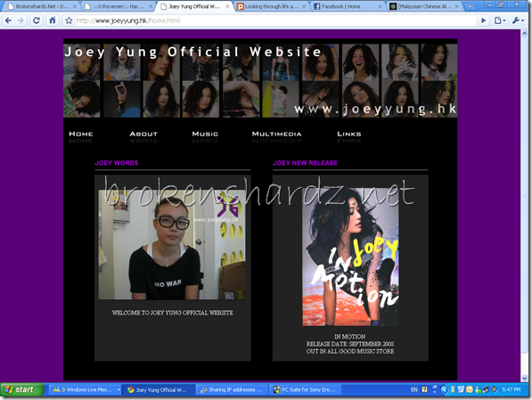Go to the browser home page
The image size is (532, 400).
coord(53,20)
